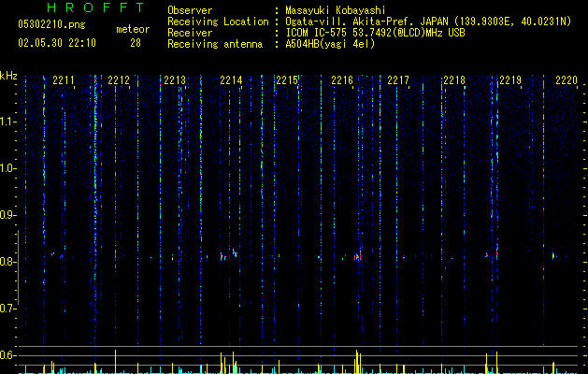Click the ICOM IC-575 receiver text
This screenshot has height=374, width=588.
point(375,33)
